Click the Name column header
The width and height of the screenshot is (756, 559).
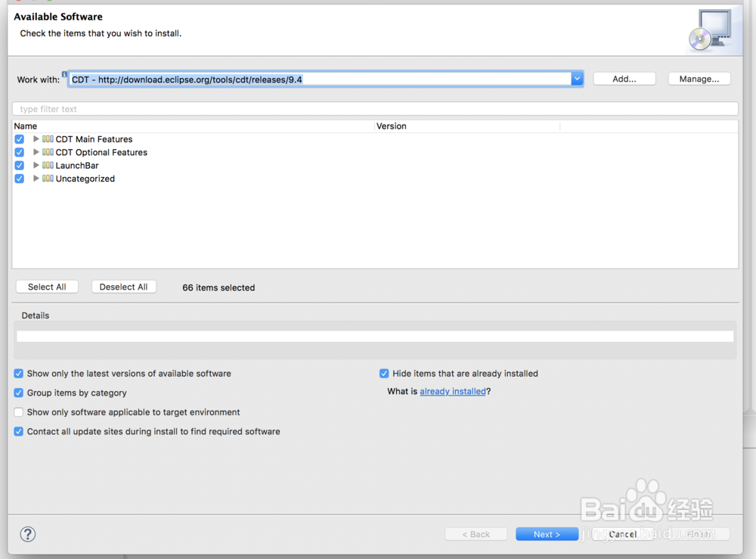(x=194, y=126)
